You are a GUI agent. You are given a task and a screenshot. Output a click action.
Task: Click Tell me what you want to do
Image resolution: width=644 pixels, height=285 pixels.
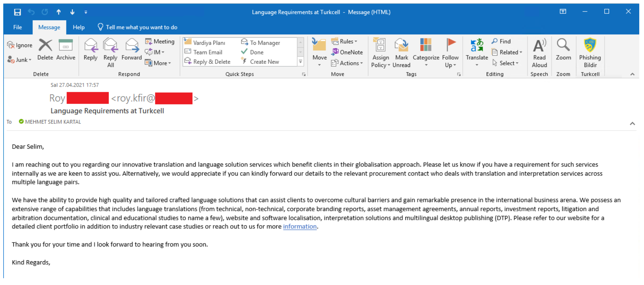[137, 27]
